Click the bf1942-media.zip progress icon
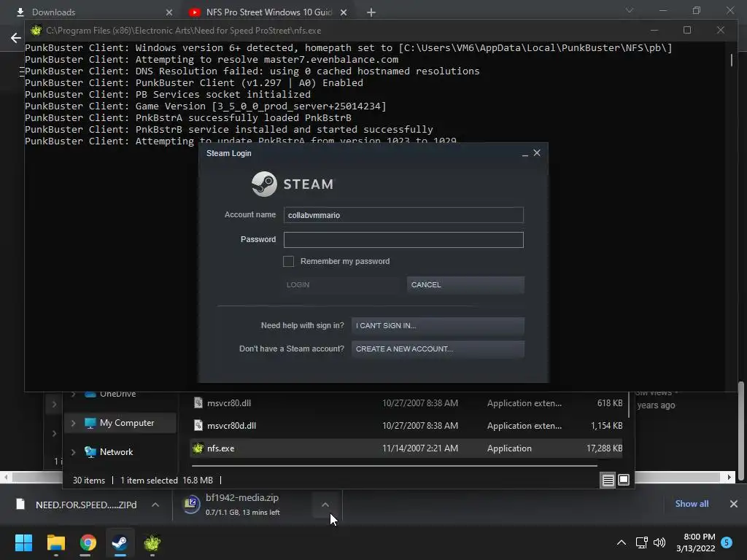This screenshot has height=560, width=747. click(192, 505)
